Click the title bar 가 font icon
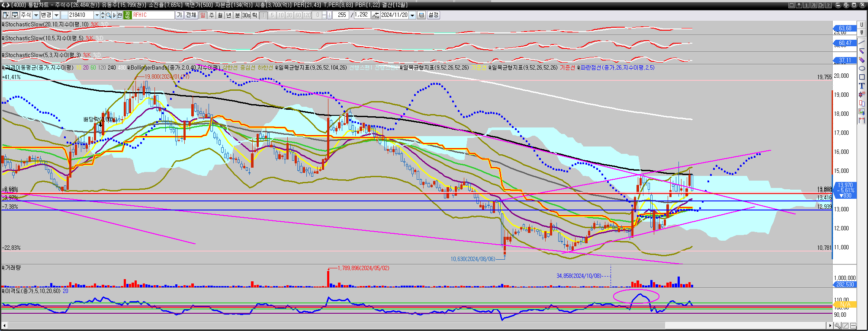The width and height of the screenshot is (868, 331). 813,5
